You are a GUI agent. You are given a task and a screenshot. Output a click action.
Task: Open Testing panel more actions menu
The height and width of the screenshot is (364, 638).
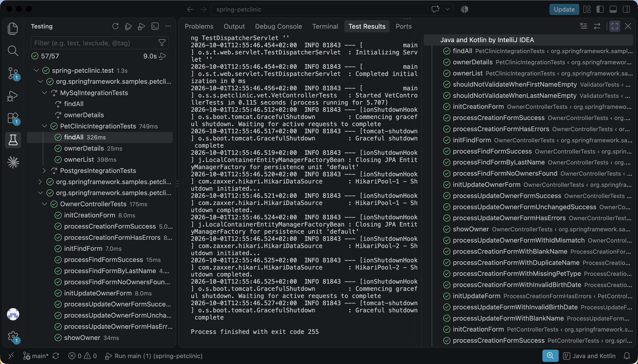168,26
